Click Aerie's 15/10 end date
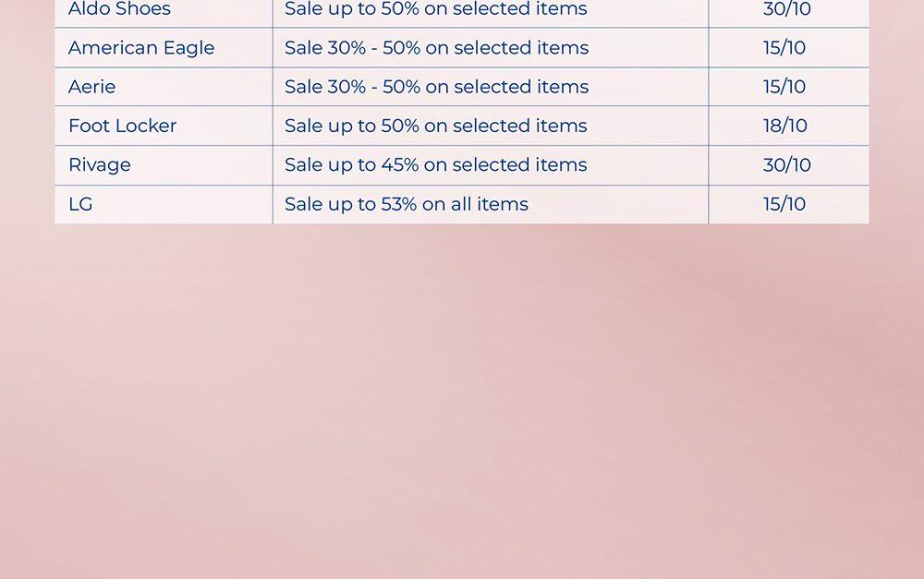This screenshot has width=924, height=579. 784,87
